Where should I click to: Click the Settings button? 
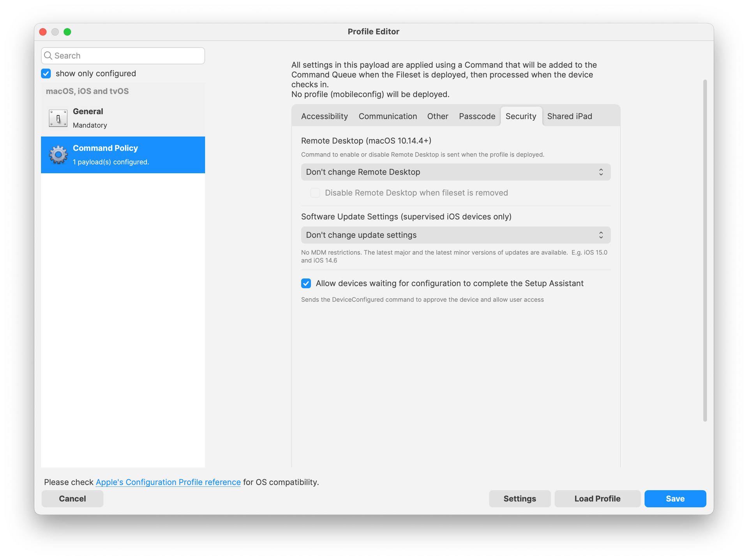[x=520, y=499]
